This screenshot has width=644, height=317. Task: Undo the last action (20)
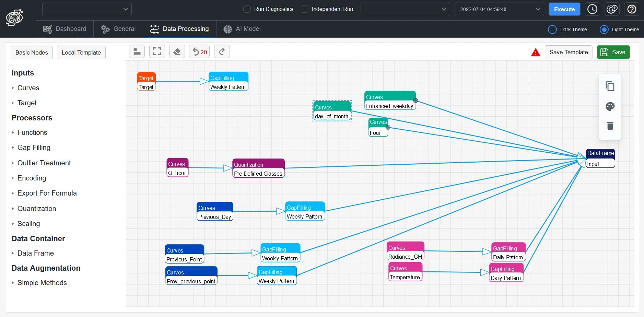199,51
